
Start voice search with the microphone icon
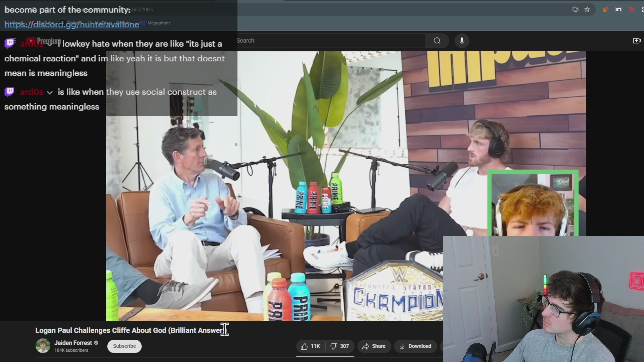(462, 41)
